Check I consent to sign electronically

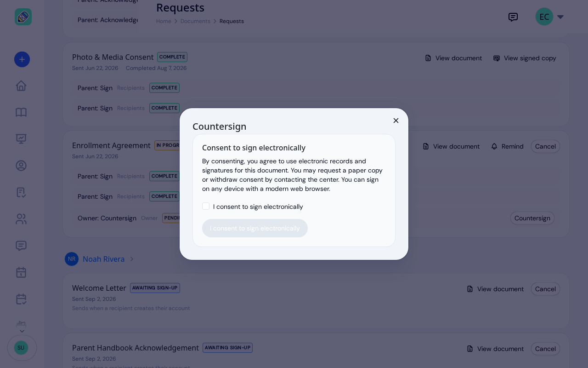pos(206,206)
